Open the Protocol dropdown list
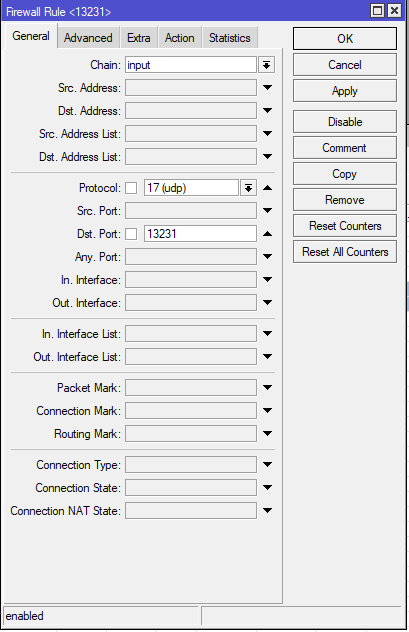Screen dimensions: 409x632 pos(248,188)
